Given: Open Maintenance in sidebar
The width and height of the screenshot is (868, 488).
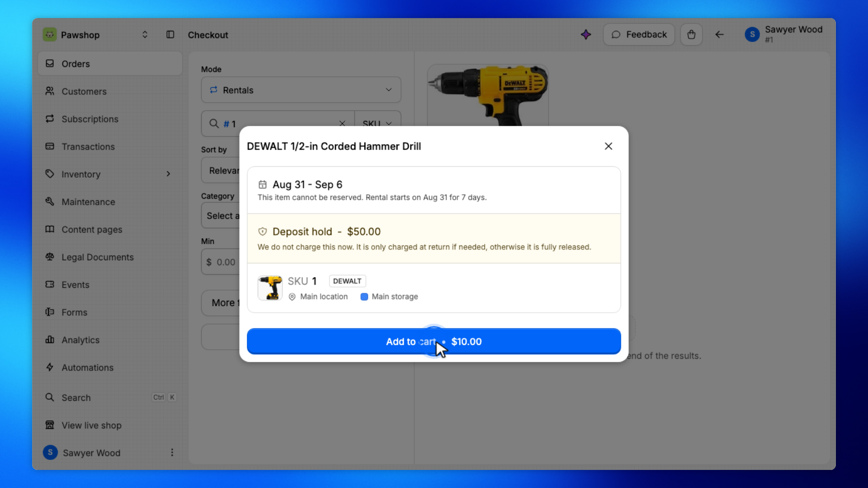Looking at the screenshot, I should (110, 202).
